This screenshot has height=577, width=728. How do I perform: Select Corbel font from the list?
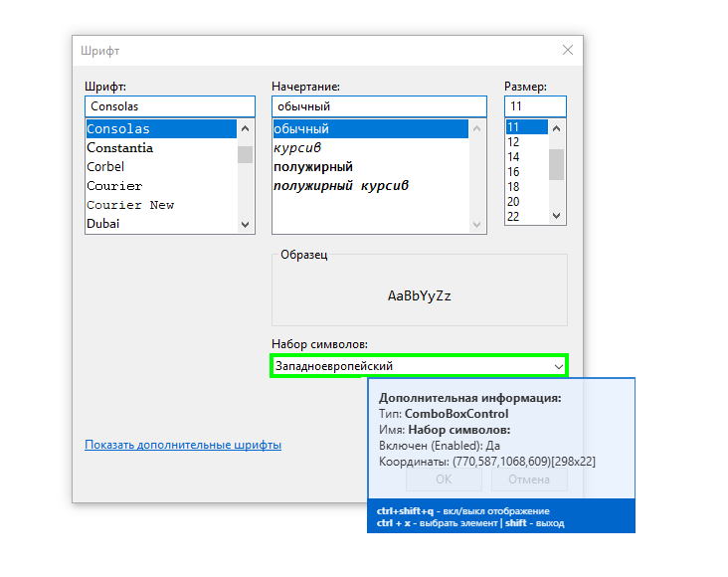105,167
